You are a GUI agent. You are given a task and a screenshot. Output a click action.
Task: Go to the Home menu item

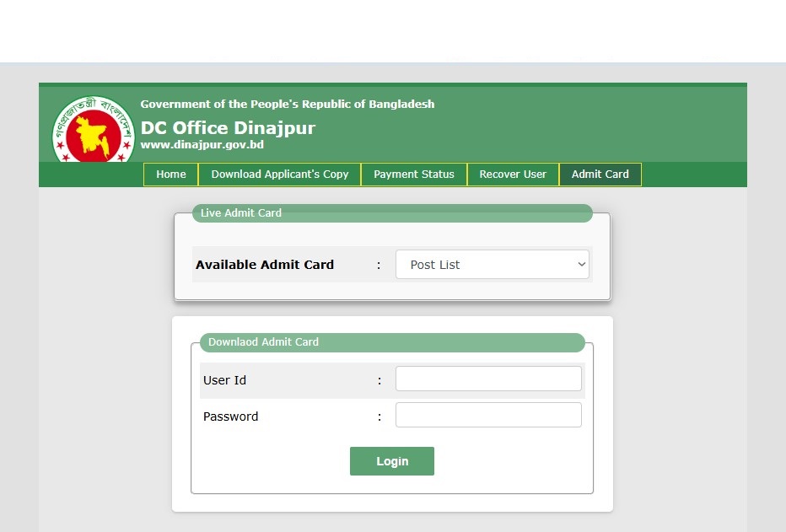[x=171, y=175]
